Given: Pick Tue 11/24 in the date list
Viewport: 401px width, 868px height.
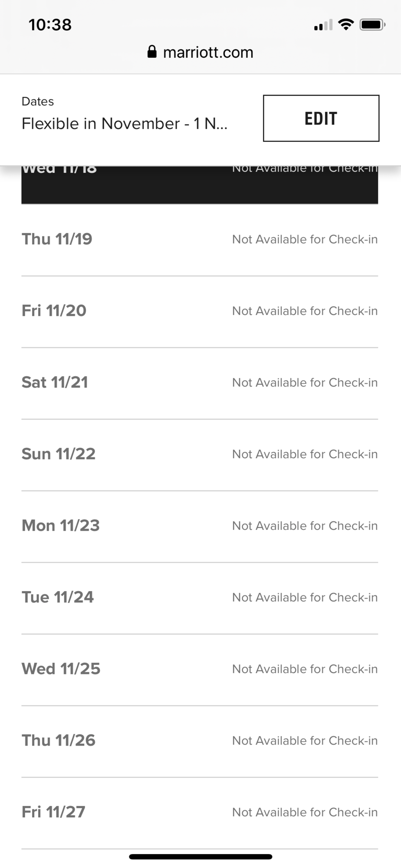Looking at the screenshot, I should 200,598.
